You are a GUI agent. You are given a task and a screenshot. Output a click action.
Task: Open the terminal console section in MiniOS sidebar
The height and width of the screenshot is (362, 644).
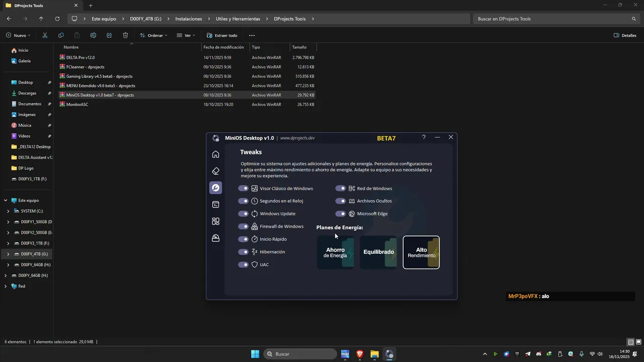[216, 205]
